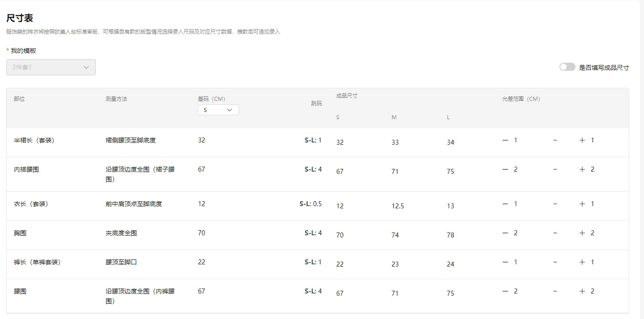Click minus icon in 胸围 tolerance row
The width and height of the screenshot is (644, 319).
tap(505, 233)
